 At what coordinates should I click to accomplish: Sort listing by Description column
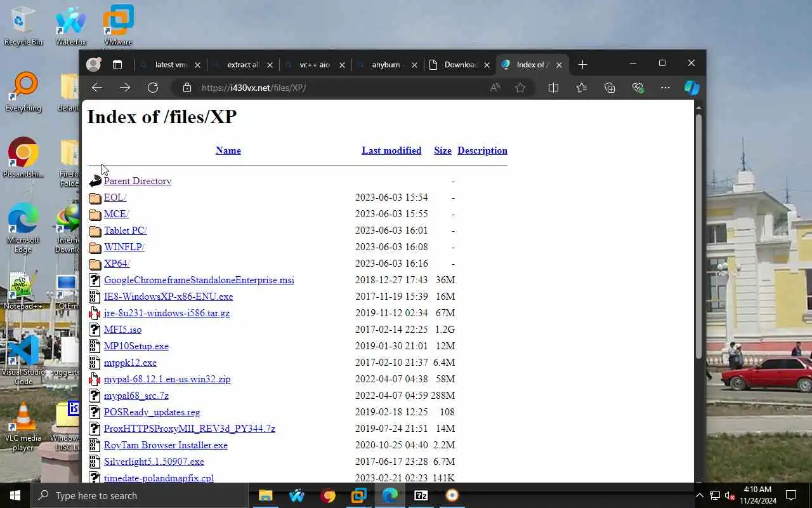click(x=482, y=150)
